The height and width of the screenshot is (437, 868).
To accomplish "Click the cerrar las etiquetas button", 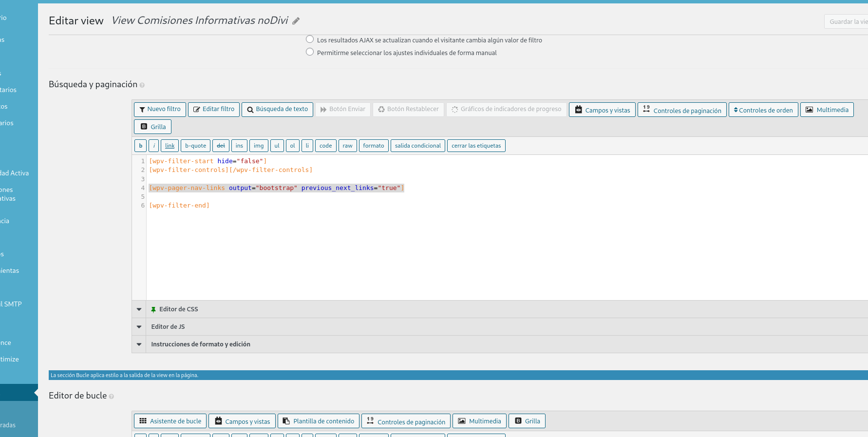I will pyautogui.click(x=476, y=146).
